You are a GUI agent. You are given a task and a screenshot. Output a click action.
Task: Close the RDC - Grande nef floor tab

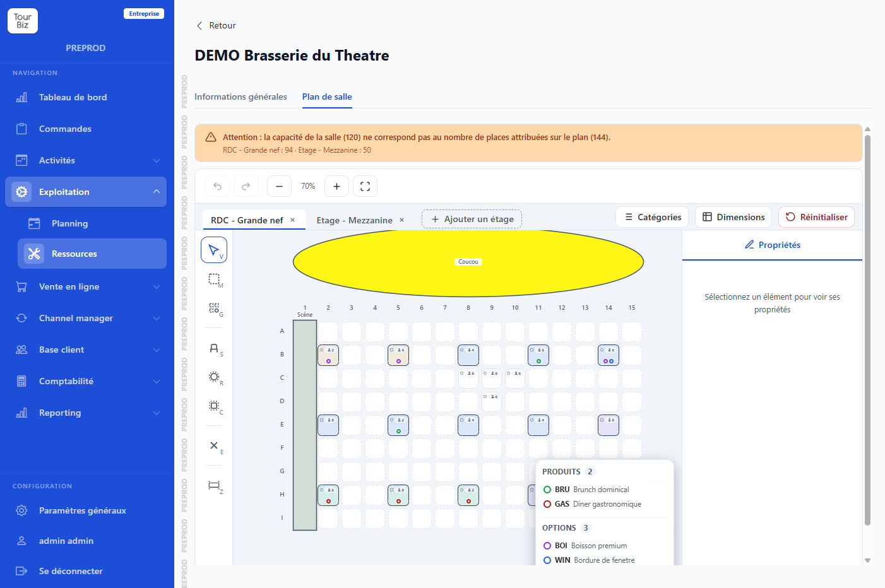(292, 220)
